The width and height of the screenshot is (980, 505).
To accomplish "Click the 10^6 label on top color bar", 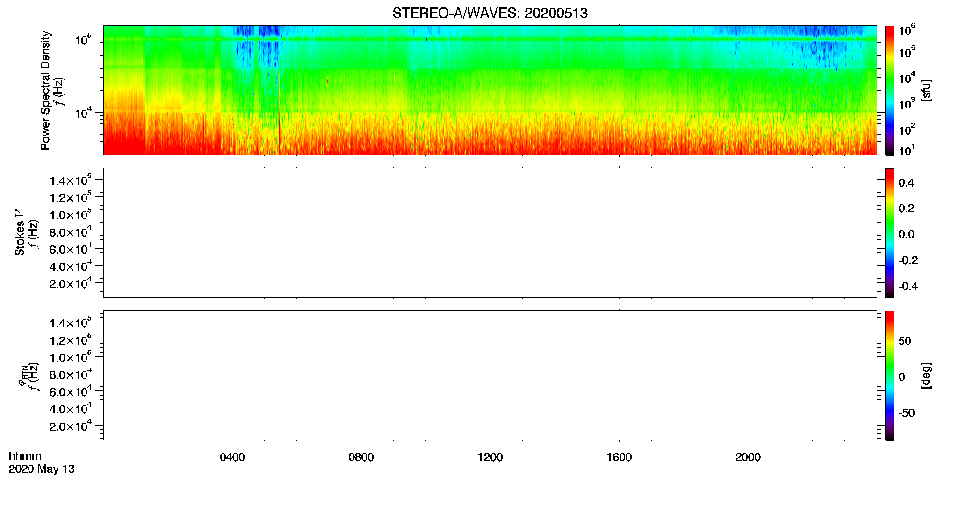I will (x=907, y=30).
